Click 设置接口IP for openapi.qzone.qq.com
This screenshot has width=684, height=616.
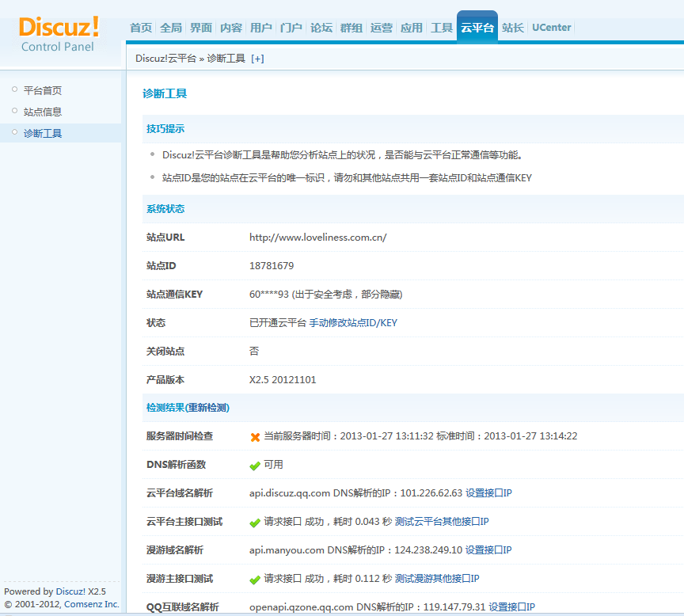511,606
